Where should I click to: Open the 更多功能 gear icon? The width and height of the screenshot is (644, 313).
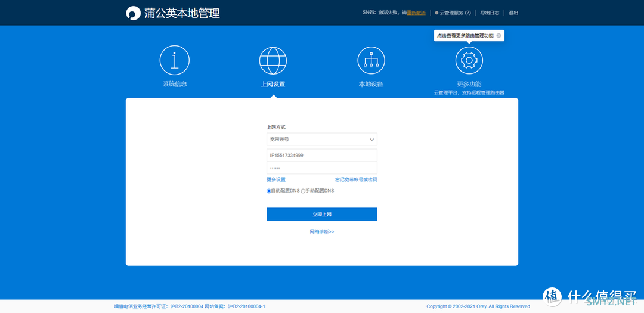coord(469,60)
